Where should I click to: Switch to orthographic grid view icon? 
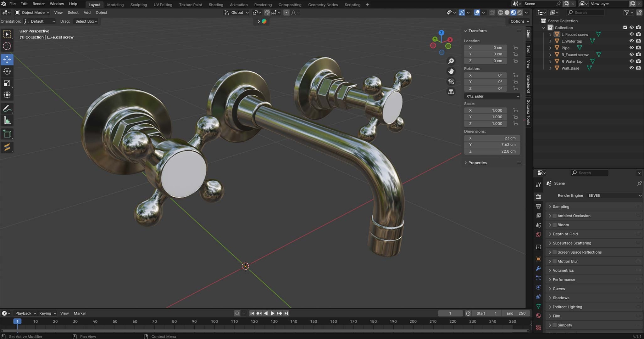pyautogui.click(x=451, y=92)
